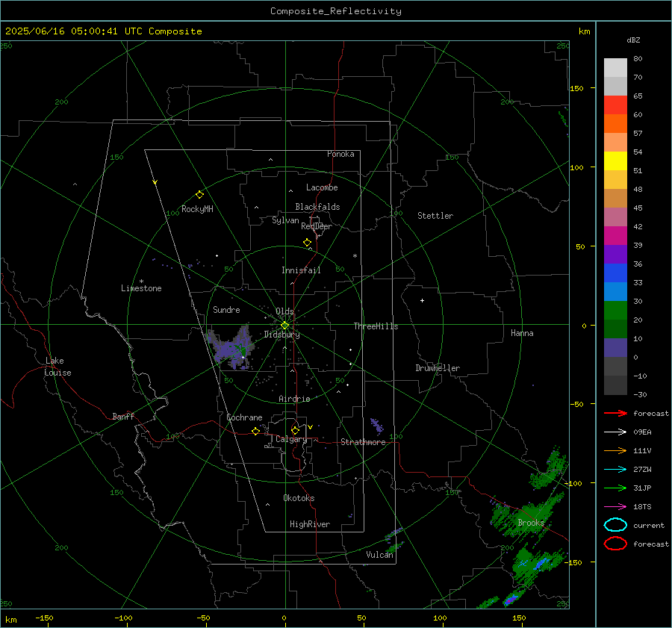Click the blue 36–33 dBZ color swatch
The height and width of the screenshot is (628, 672).
click(615, 273)
